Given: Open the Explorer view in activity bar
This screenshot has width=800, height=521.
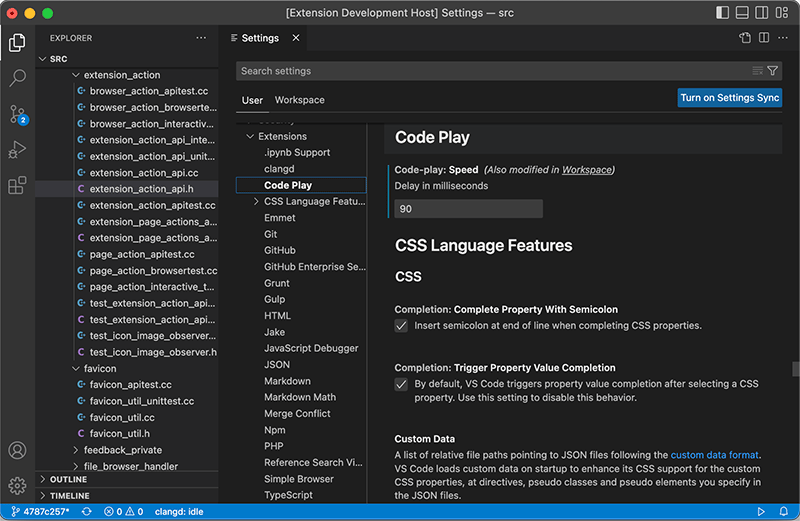Looking at the screenshot, I should coord(17,43).
